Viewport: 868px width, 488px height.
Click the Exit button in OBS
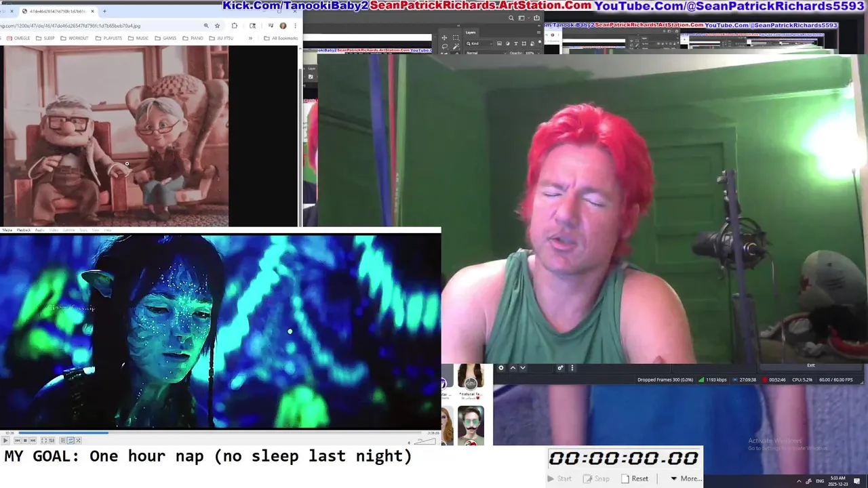pyautogui.click(x=810, y=365)
